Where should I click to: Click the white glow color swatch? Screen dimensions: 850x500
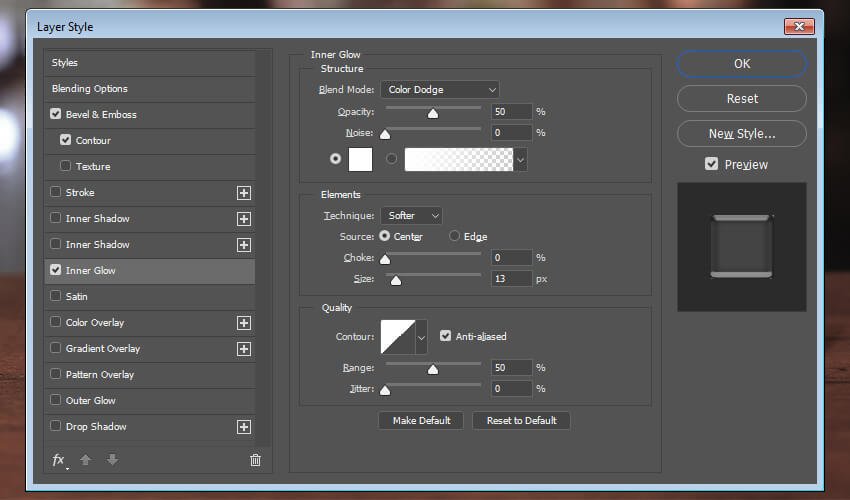coord(360,159)
